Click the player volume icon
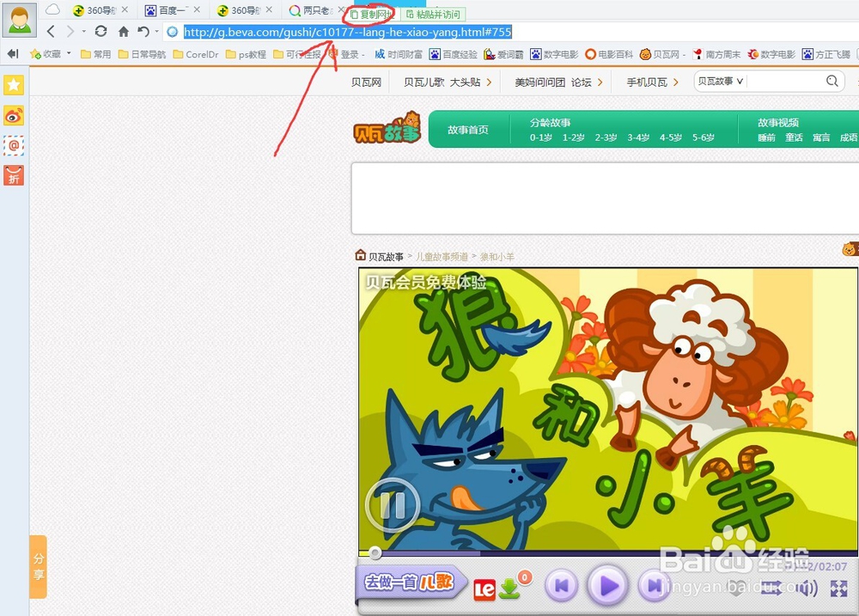859x616 pixels. pyautogui.click(x=807, y=589)
